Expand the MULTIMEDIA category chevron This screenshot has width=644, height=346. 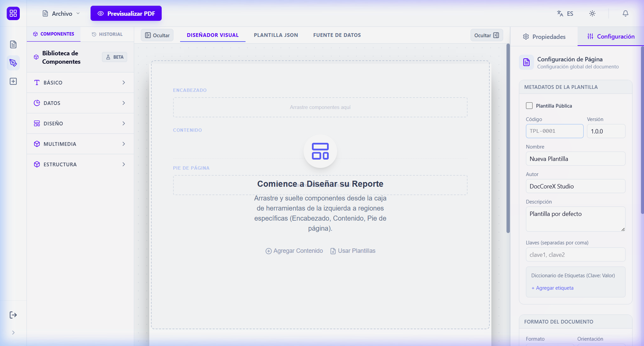(124, 144)
